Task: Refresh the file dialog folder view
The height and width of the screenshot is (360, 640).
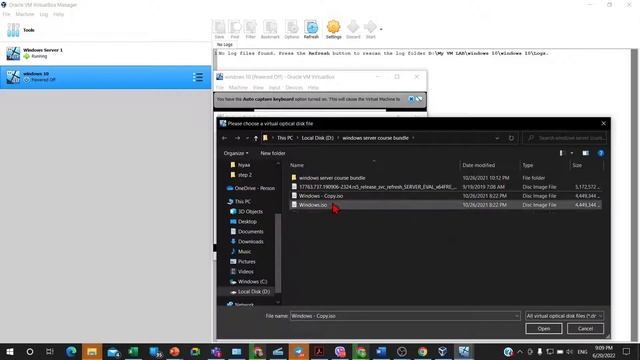Action: pyautogui.click(x=511, y=138)
